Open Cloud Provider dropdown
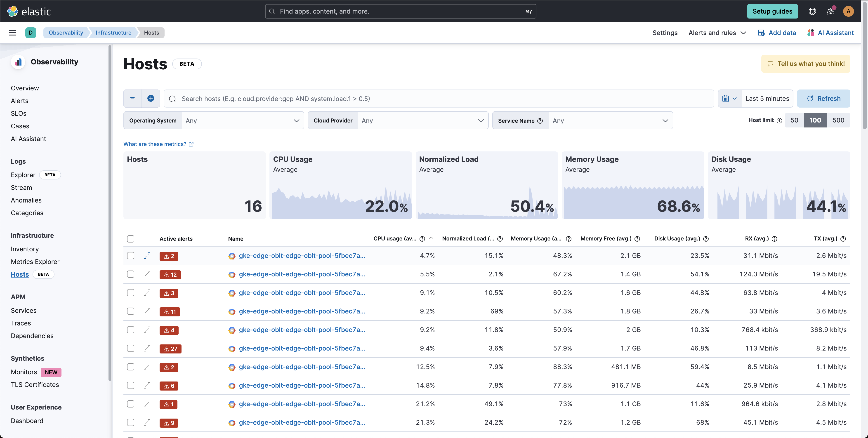 [x=423, y=121]
